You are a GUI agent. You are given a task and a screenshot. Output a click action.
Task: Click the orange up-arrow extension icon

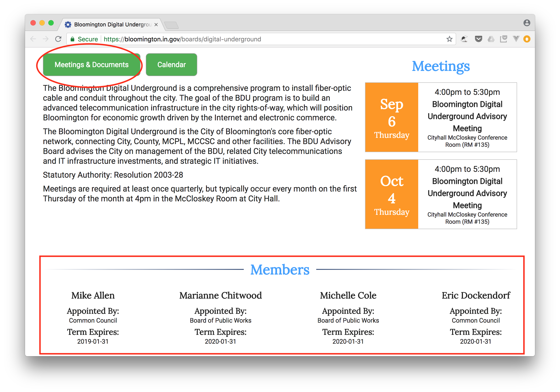(x=527, y=39)
